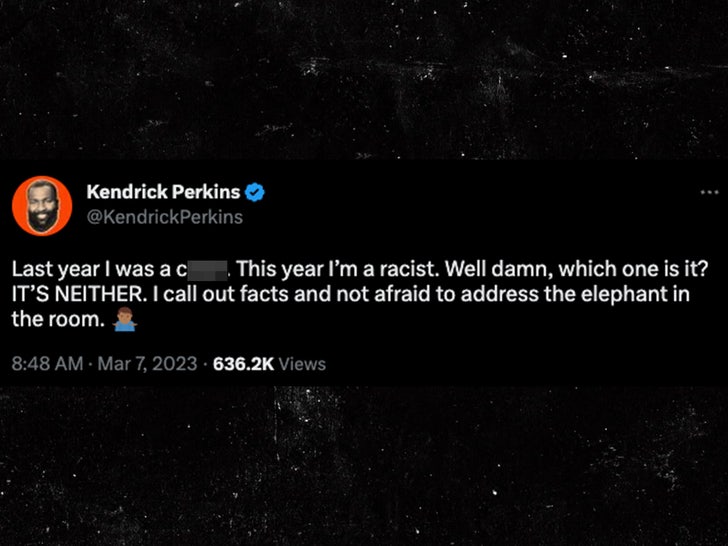Open Kendrick Perkins' profile avatar
The height and width of the screenshot is (546, 728).
[x=42, y=206]
